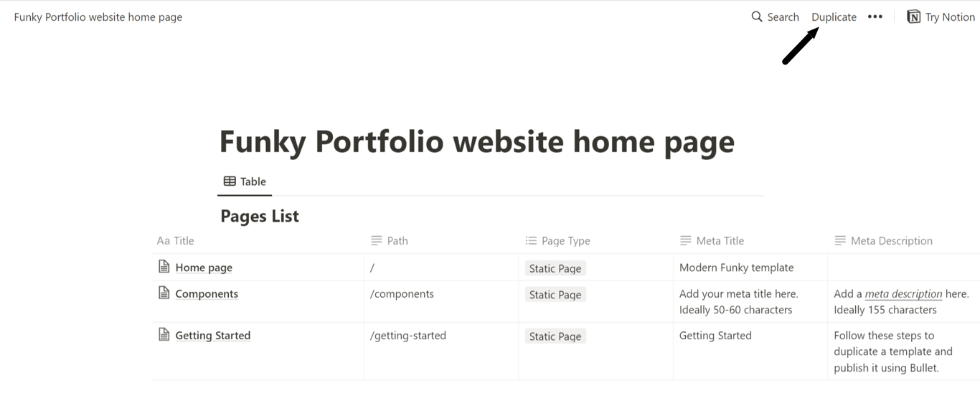Open the Home page row title
The height and width of the screenshot is (411, 980).
click(204, 268)
